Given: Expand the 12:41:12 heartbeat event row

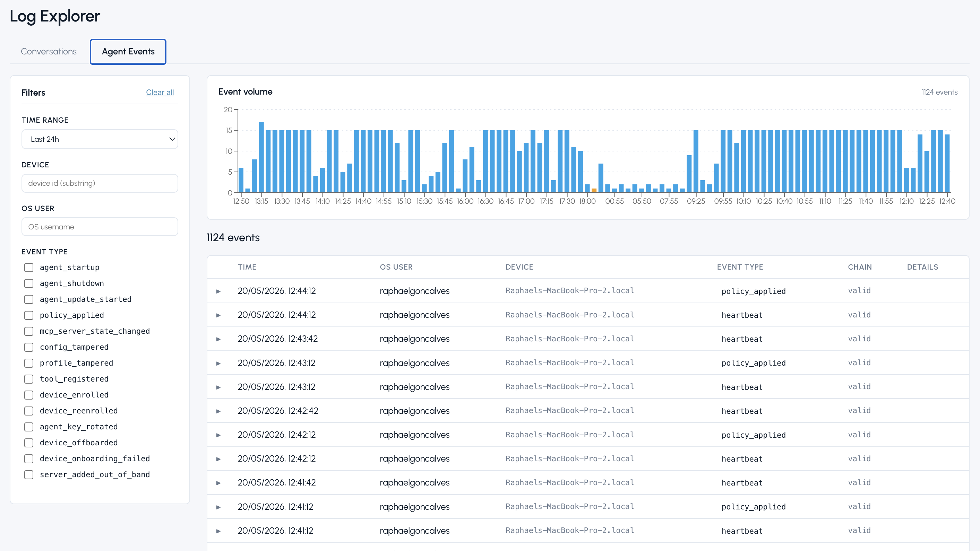Looking at the screenshot, I should click(218, 531).
